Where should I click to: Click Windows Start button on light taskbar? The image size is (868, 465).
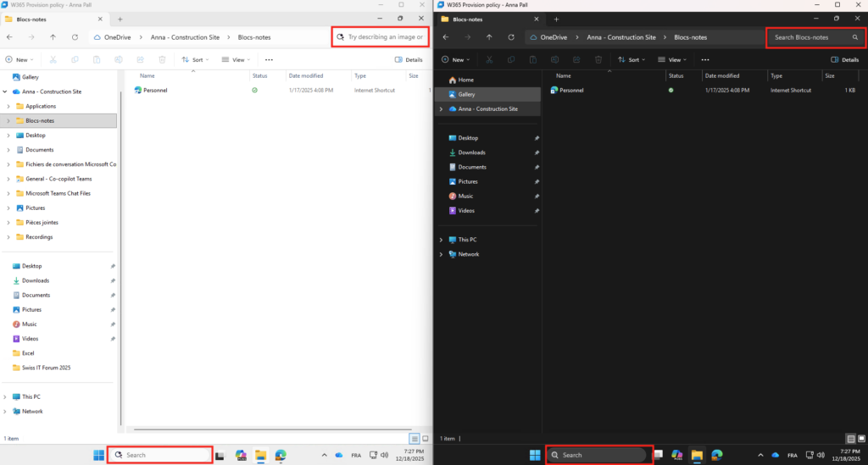click(98, 455)
